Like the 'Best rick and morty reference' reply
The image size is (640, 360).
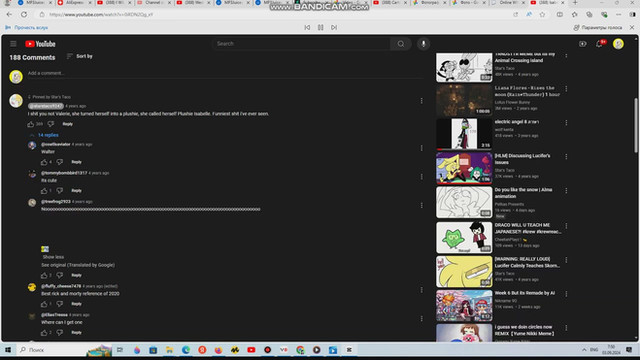(44, 304)
